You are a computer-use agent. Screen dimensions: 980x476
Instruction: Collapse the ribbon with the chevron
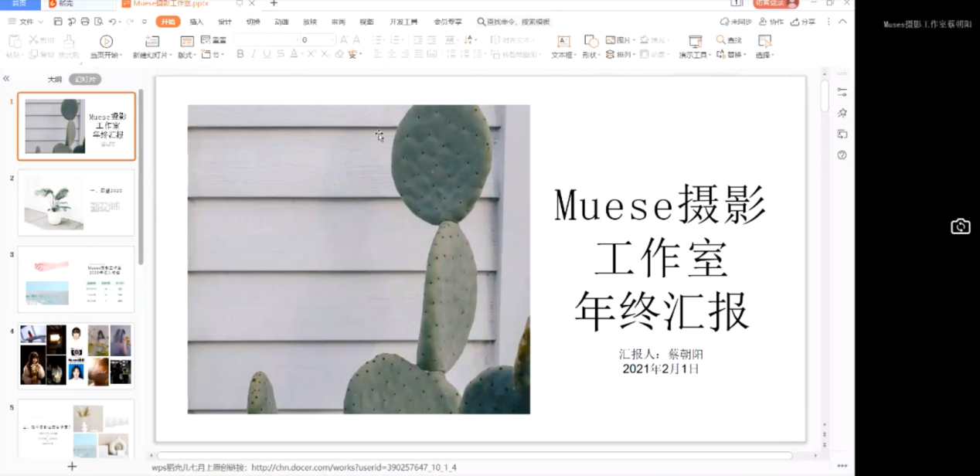pos(842,22)
